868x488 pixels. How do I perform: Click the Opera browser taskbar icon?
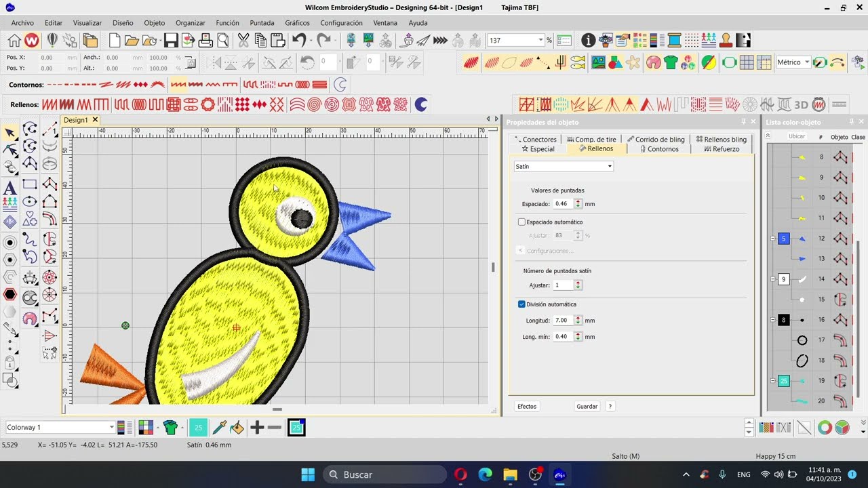click(460, 474)
